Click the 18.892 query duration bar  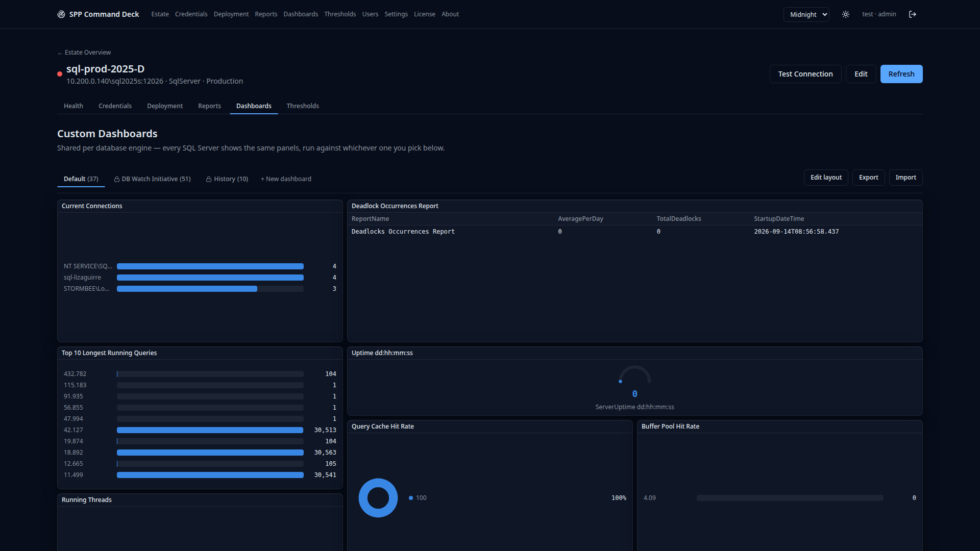210,453
